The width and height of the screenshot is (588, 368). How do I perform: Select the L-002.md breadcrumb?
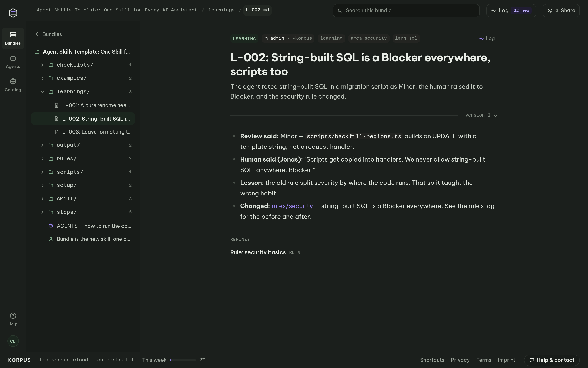257,10
